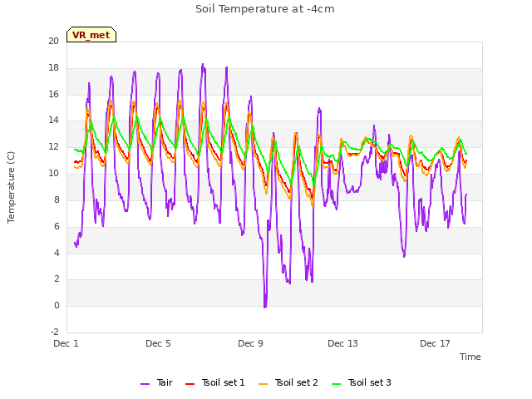532x399 pixels.
Task: Click the 10 y-axis tick label
Action: (53, 173)
